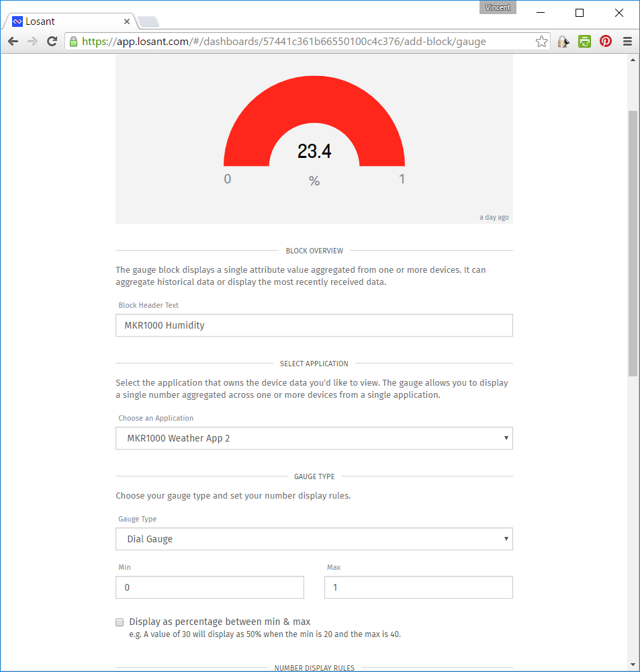
Task: Open the Gauge Type dropdown
Action: [x=314, y=539]
